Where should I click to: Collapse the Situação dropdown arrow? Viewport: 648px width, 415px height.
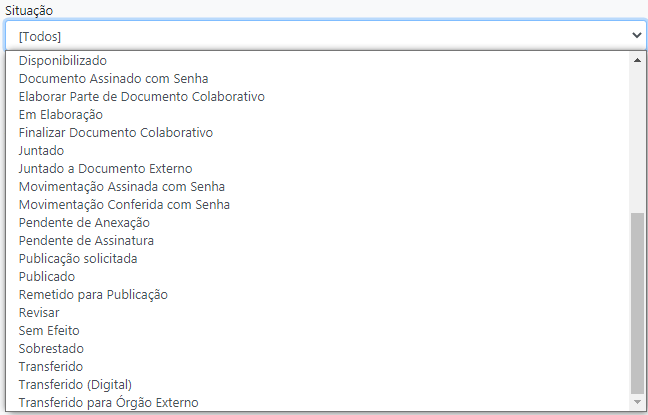(637, 35)
